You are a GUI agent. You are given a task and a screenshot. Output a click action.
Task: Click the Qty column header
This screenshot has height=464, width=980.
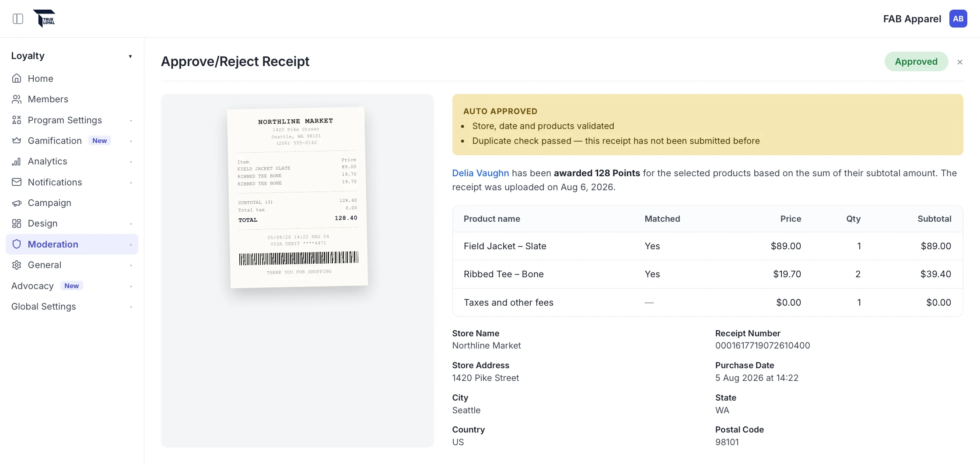(x=853, y=219)
